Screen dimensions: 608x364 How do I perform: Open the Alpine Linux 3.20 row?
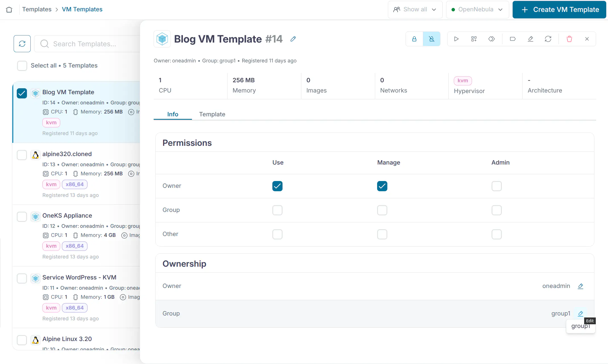point(77,339)
